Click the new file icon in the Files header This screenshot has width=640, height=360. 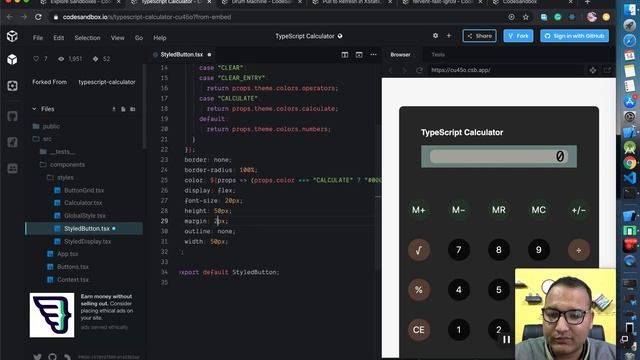[x=123, y=109]
